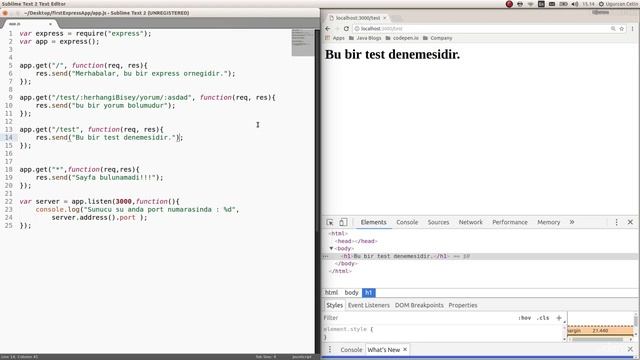Screen dimensions: 640x360
Task: Toggle the .cls class editor
Action: (543, 318)
